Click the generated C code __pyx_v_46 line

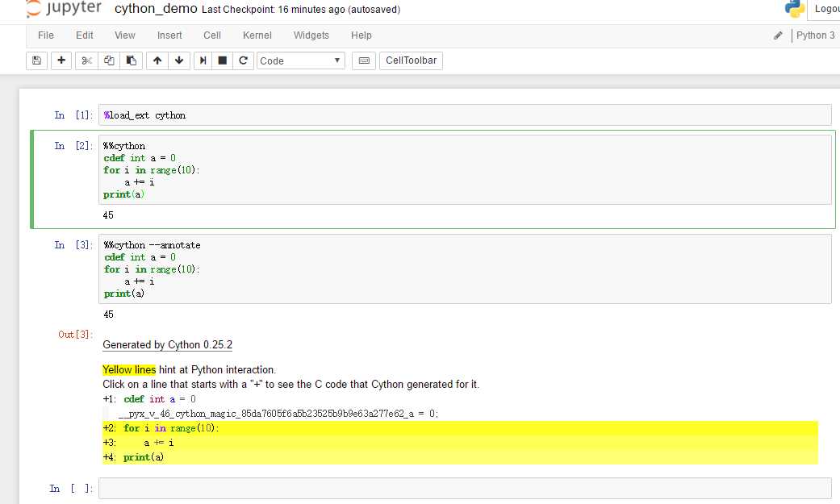pos(278,414)
